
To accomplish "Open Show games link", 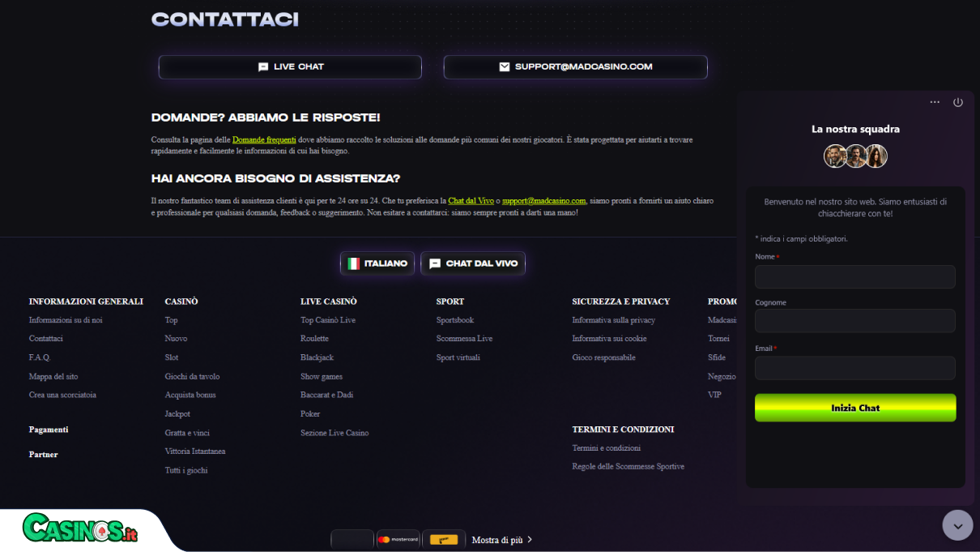I will pyautogui.click(x=322, y=377).
